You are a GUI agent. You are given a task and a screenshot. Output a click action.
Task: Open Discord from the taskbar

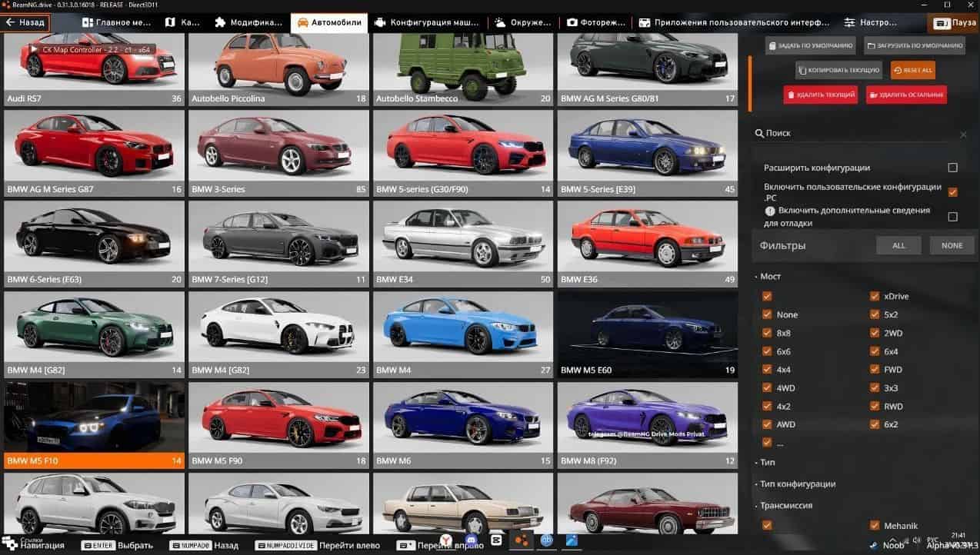point(472,541)
